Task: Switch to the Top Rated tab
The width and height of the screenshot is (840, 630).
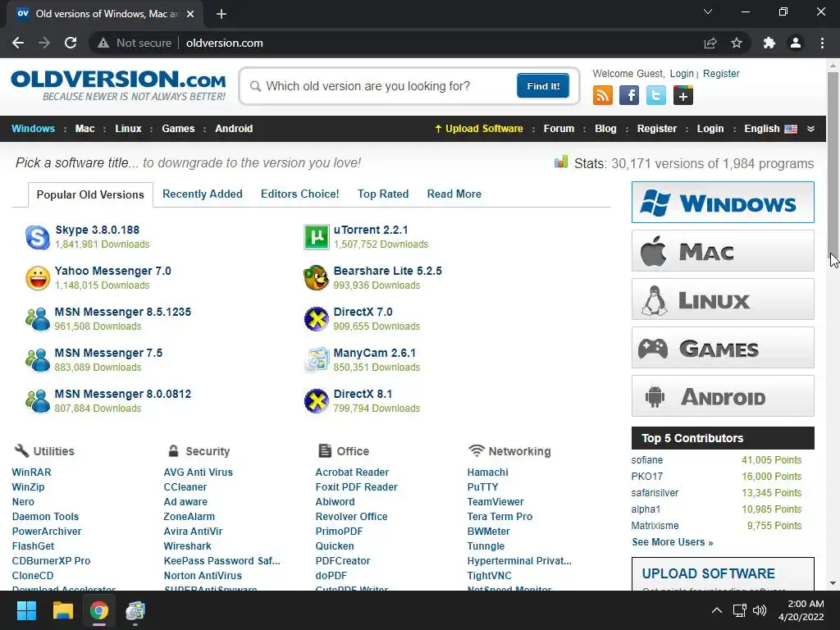Action: coord(383,194)
